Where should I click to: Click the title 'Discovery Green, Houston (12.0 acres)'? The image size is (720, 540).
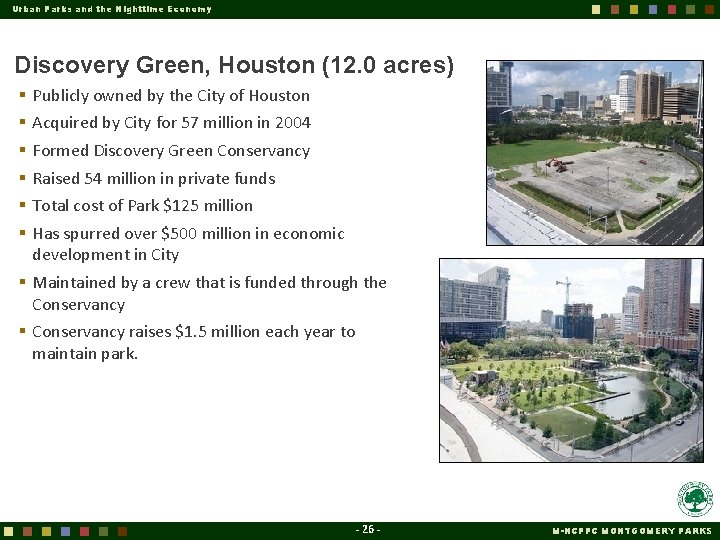(x=234, y=65)
